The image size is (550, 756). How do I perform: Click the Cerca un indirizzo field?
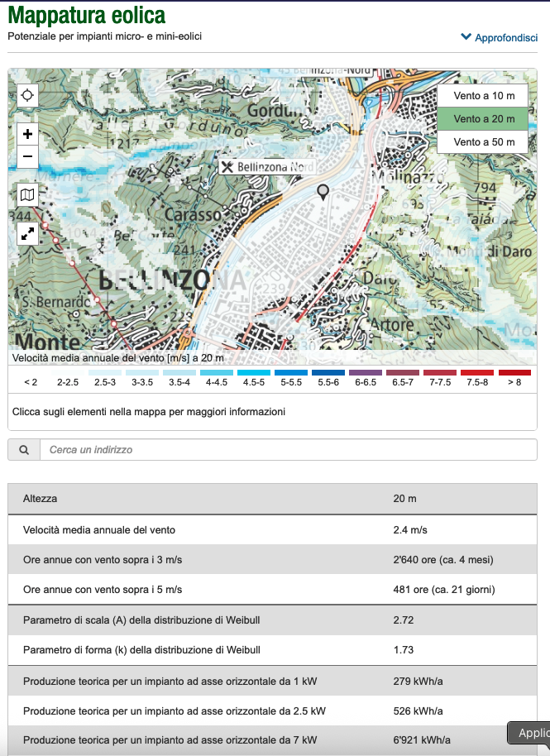289,450
